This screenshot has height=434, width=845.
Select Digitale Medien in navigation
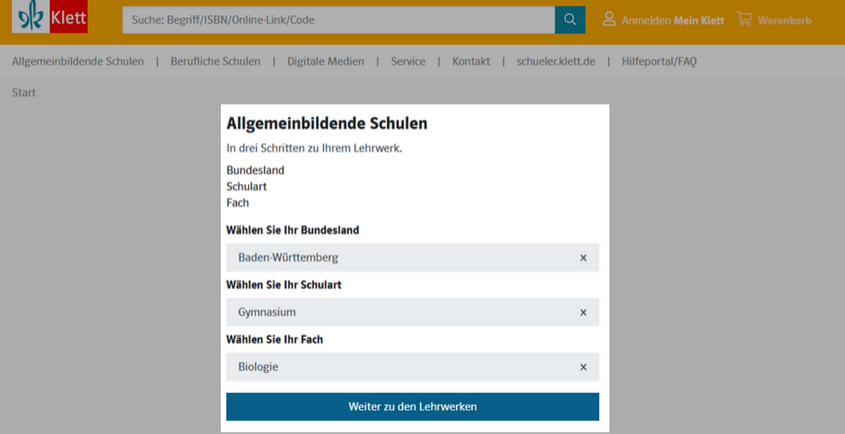tap(325, 61)
